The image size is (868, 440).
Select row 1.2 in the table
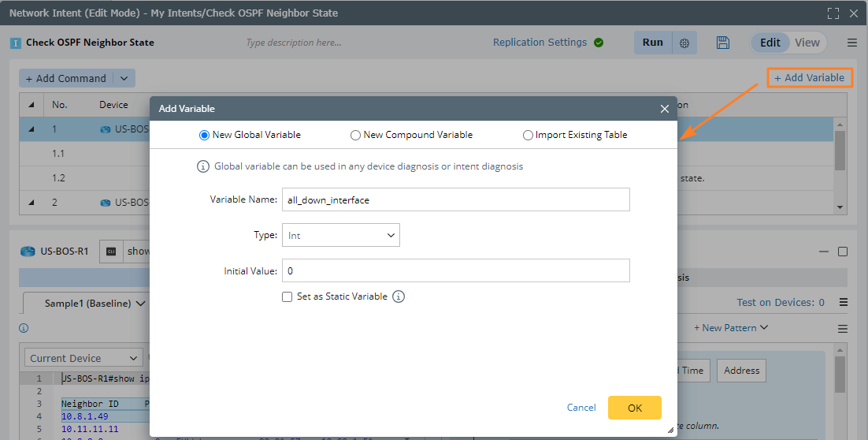(58, 178)
